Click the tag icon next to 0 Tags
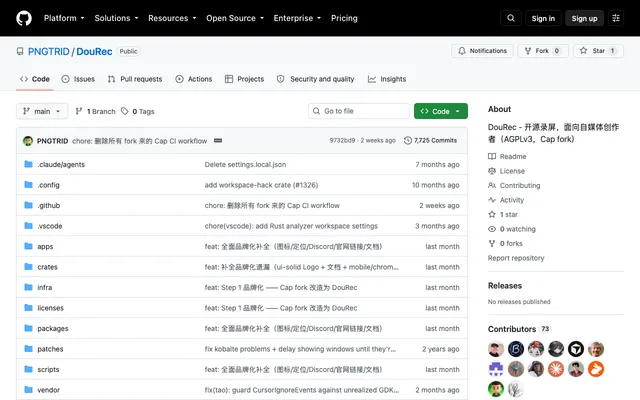Image resolution: width=640 pixels, height=400 pixels. (124, 111)
